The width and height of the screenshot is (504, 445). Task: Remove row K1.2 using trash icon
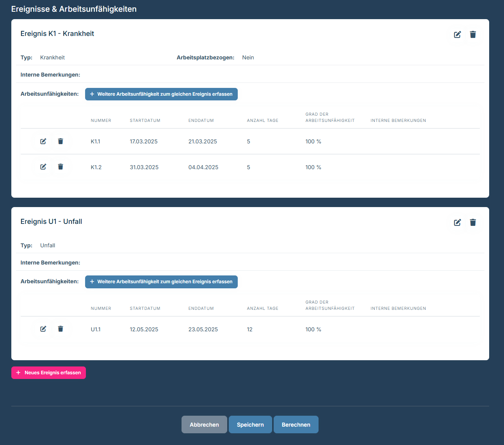coord(61,167)
